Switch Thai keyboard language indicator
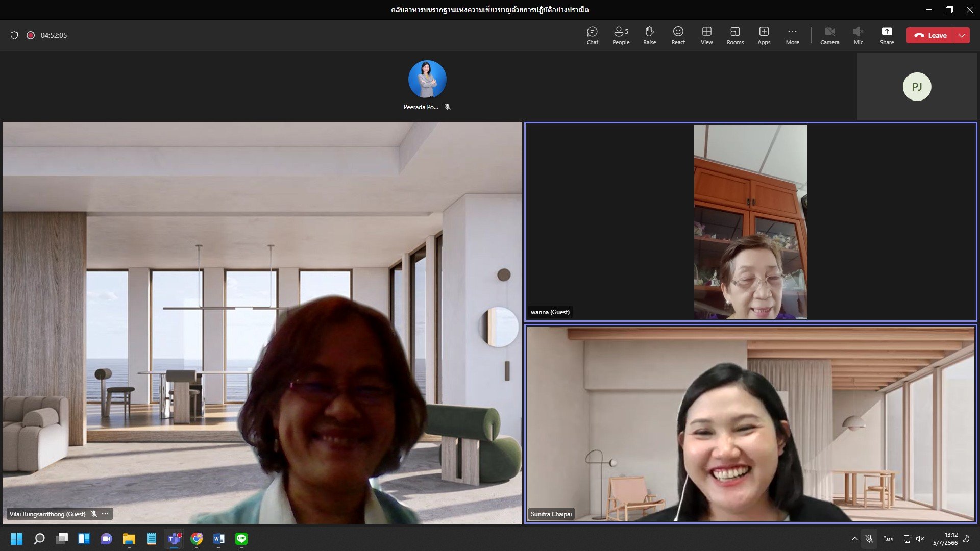 click(x=889, y=539)
